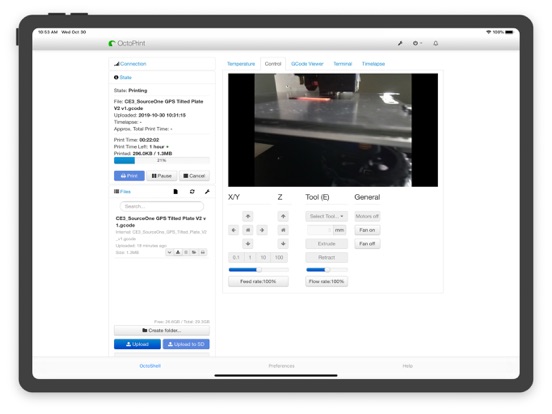Click the Retract button
Image resolution: width=552 pixels, height=414 pixels.
pyautogui.click(x=326, y=257)
